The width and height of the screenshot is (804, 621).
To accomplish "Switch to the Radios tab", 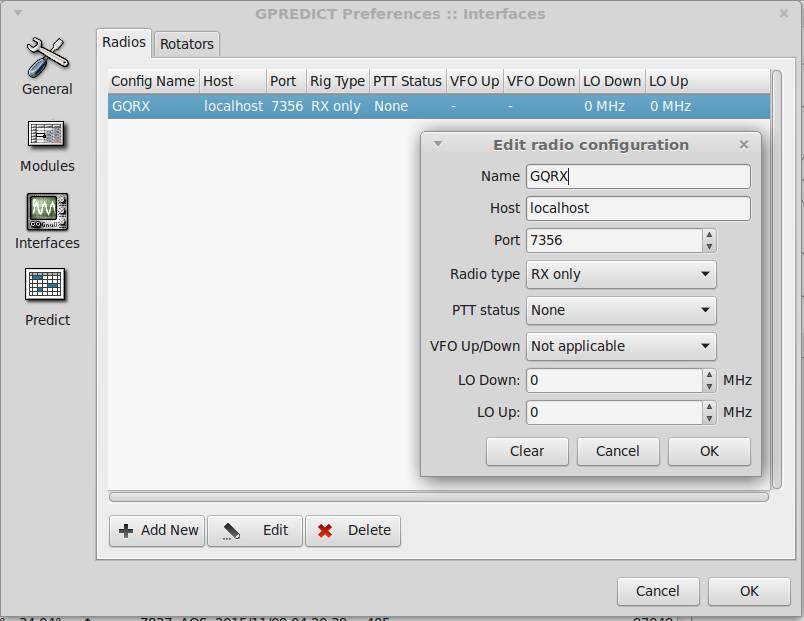I will [x=124, y=42].
